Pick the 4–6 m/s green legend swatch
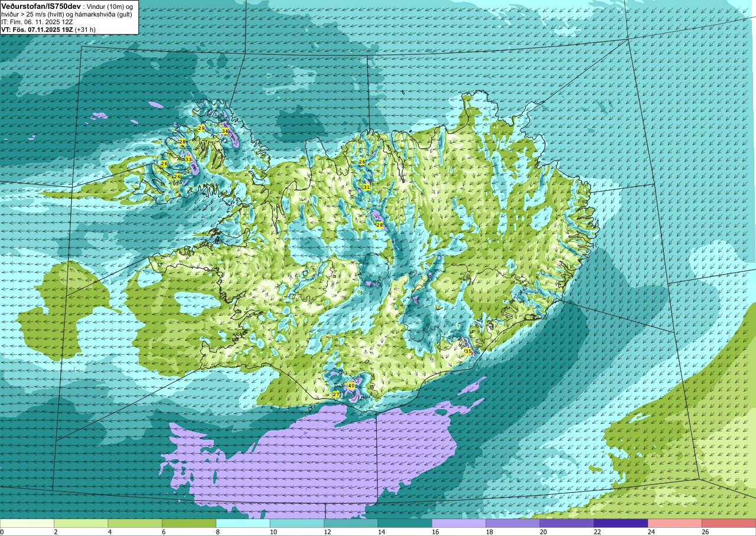 (135, 523)
